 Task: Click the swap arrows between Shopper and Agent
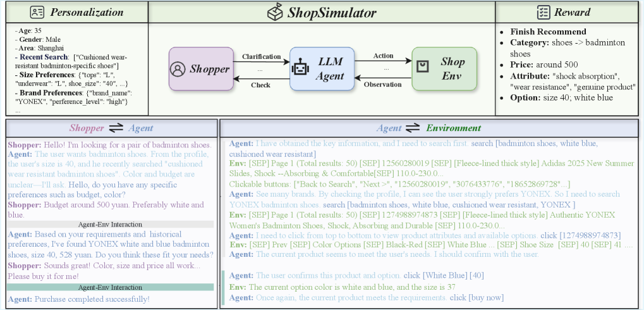pos(116,128)
